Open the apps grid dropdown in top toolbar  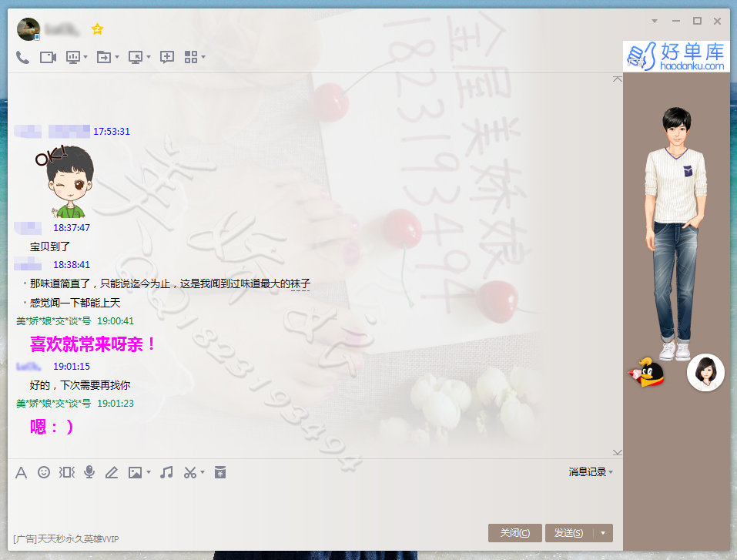203,57
